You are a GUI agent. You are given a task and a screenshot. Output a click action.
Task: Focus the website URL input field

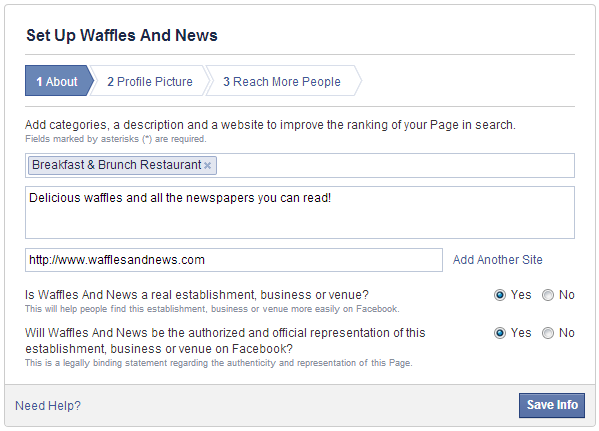point(234,260)
